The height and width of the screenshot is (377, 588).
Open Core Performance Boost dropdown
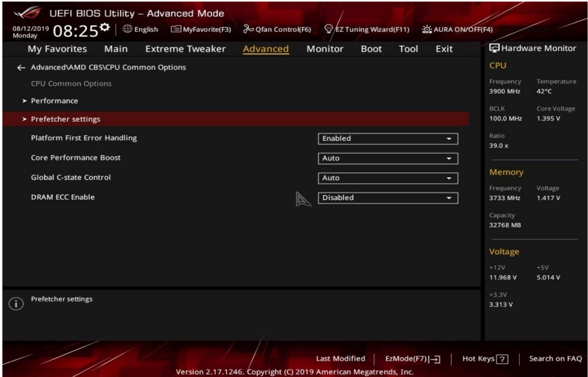click(x=388, y=158)
